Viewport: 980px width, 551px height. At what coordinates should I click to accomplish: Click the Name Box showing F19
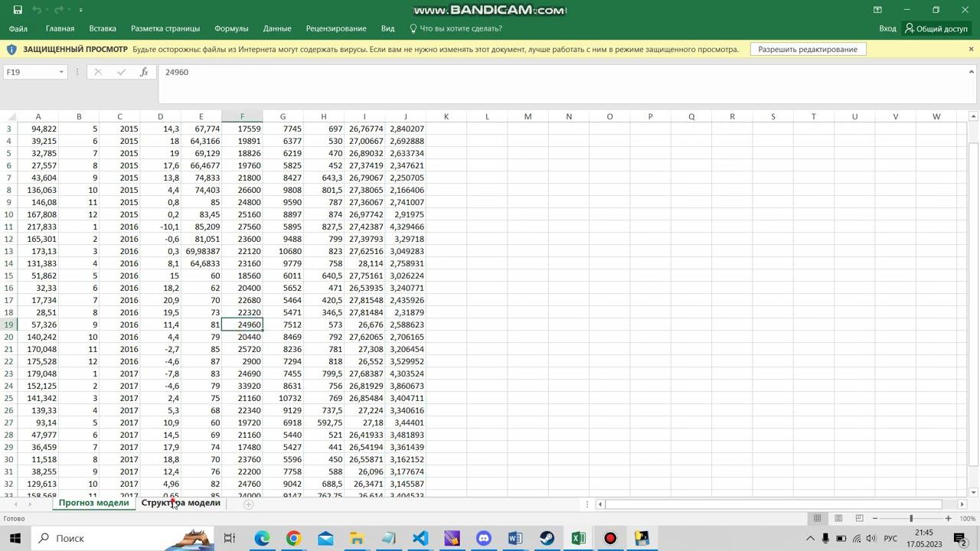click(x=29, y=72)
